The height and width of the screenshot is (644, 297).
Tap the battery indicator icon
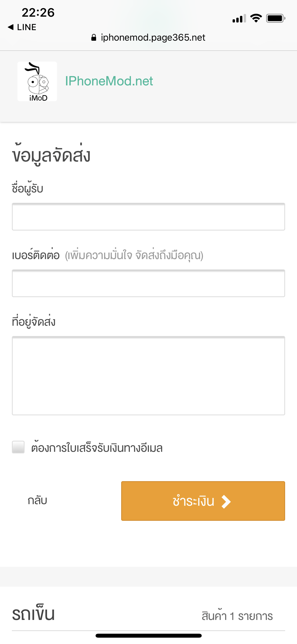pos(275,18)
